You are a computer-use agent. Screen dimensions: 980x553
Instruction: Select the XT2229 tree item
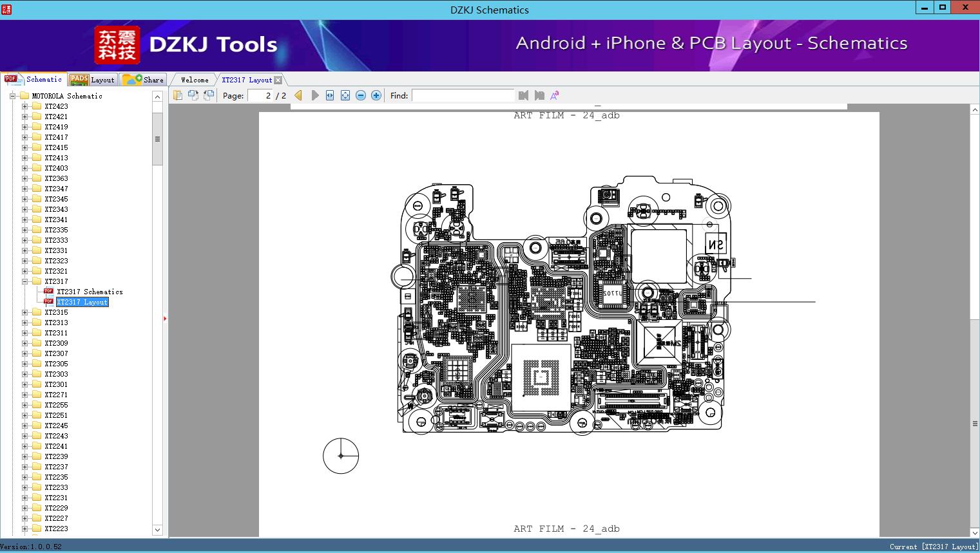pyautogui.click(x=56, y=508)
